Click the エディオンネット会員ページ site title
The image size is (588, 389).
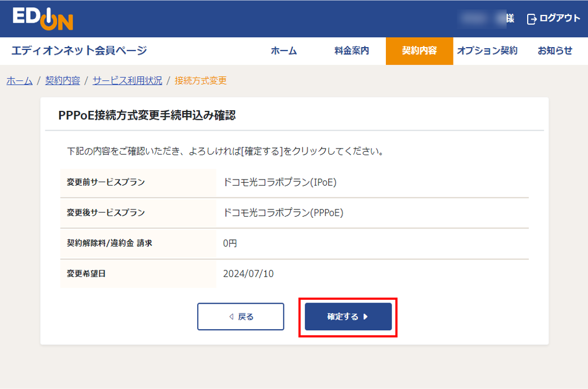coord(79,51)
